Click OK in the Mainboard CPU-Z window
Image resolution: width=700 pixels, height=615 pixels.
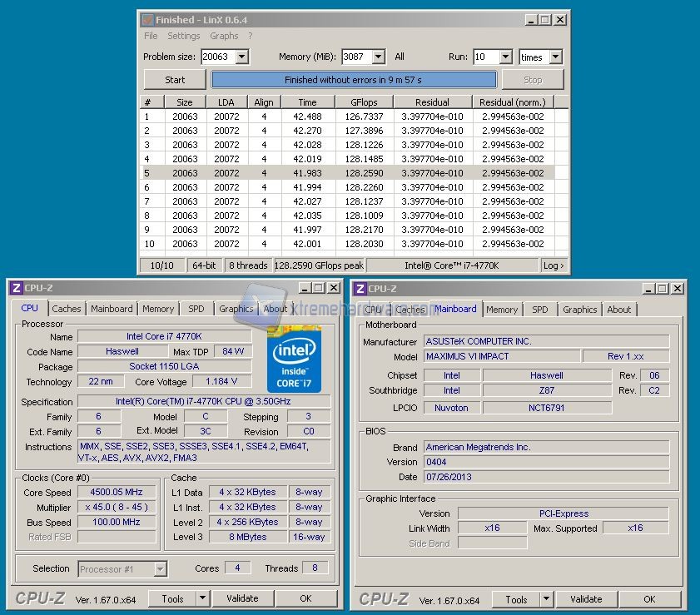coord(649,599)
